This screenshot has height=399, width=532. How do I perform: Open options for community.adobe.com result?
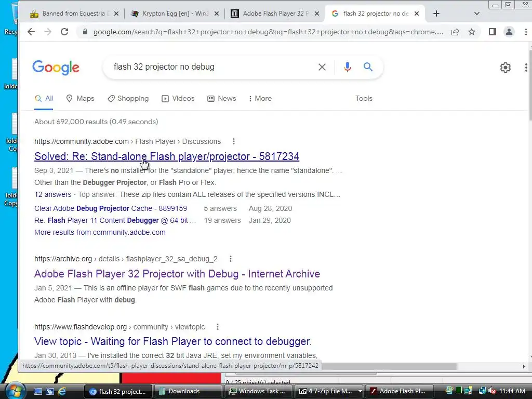233,141
